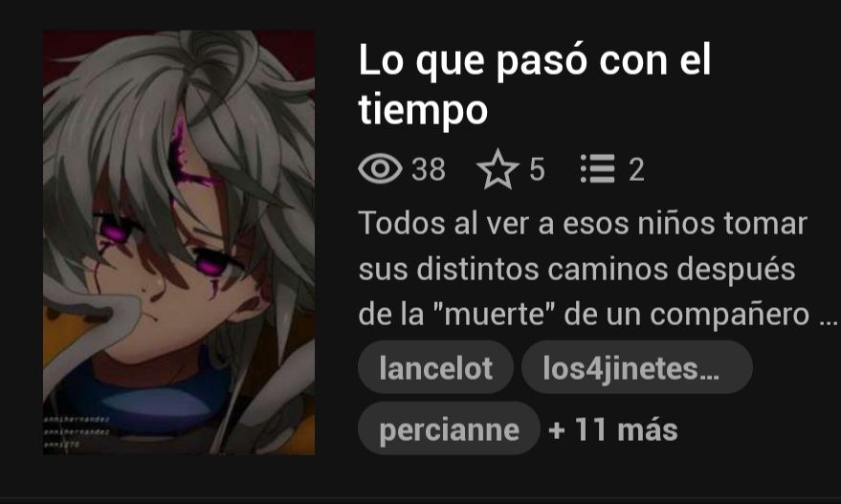The image size is (841, 504).
Task: Open the lancelot tag
Action: pyautogui.click(x=435, y=368)
